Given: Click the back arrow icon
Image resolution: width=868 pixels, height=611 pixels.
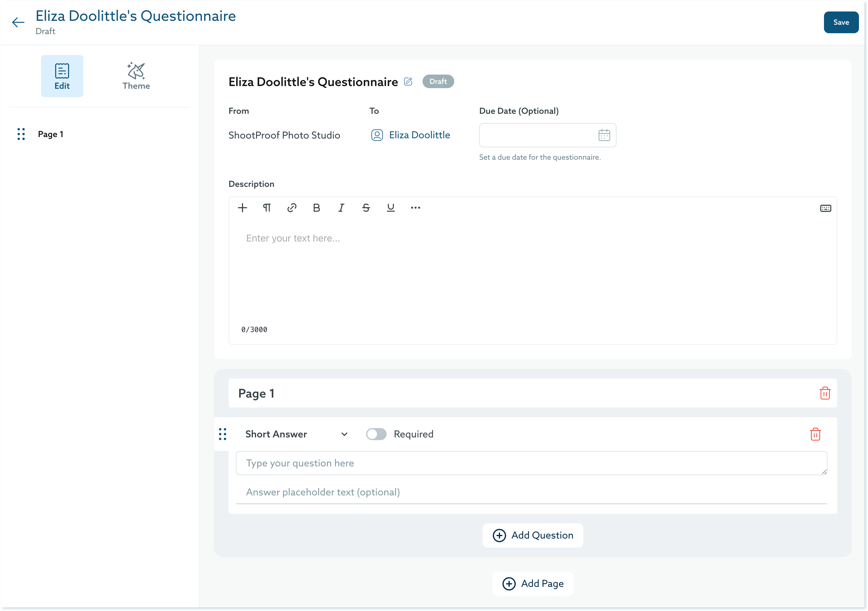Looking at the screenshot, I should [x=18, y=22].
